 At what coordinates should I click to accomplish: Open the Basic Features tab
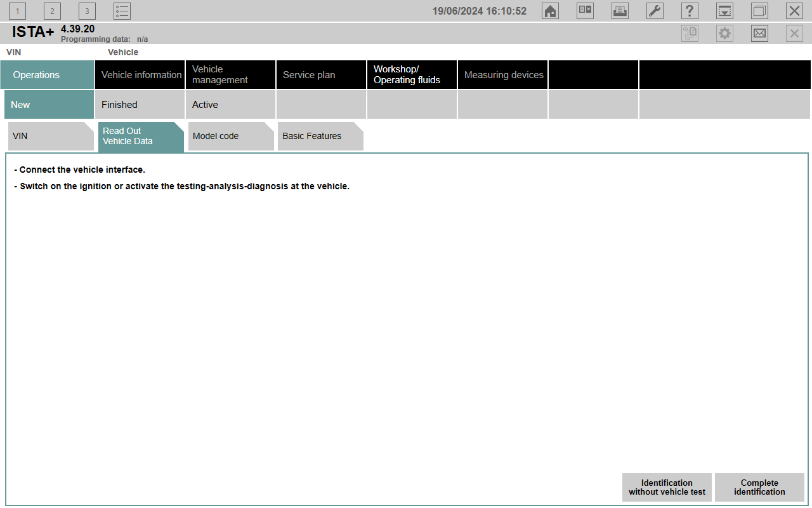point(320,137)
